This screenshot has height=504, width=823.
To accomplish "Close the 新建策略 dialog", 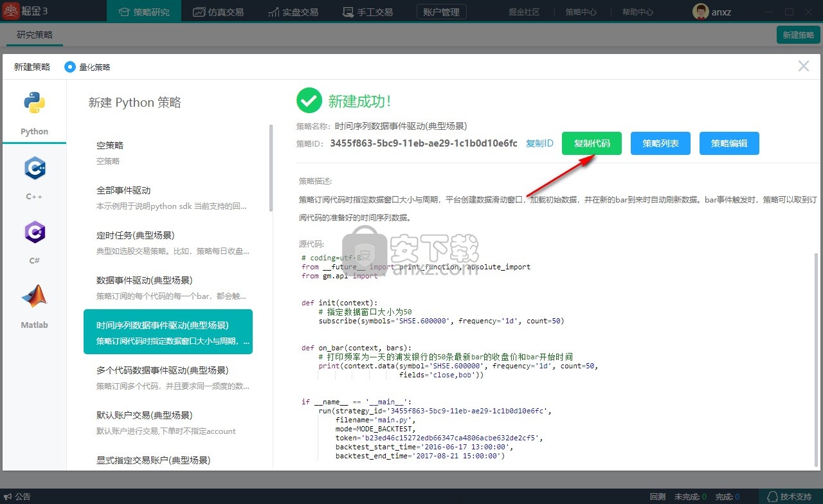I will coord(803,66).
